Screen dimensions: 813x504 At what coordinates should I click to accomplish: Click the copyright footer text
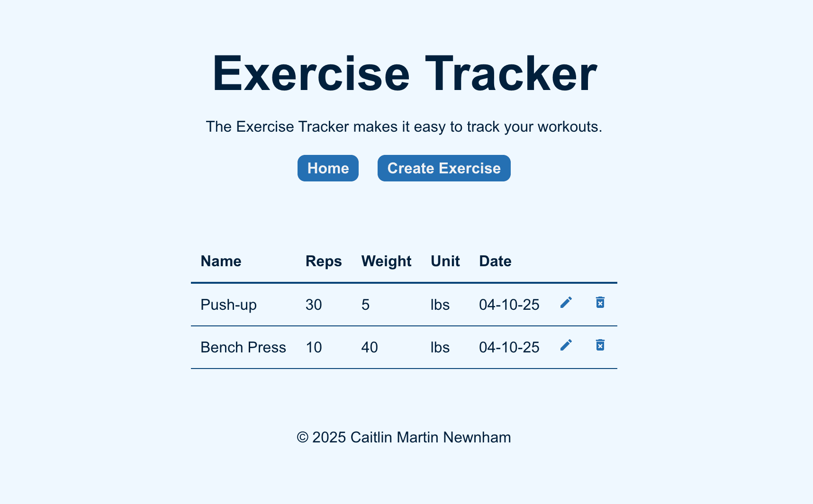coord(404,437)
